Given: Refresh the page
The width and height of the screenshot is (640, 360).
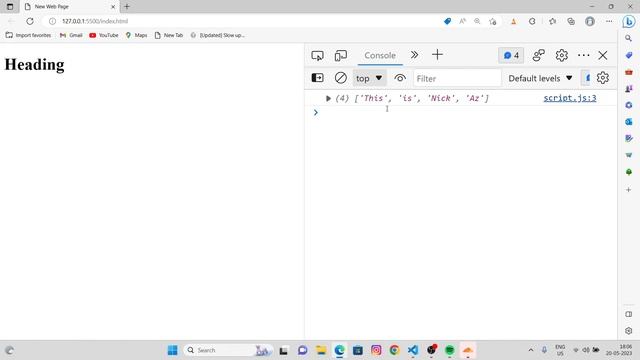Looking at the screenshot, I should 30,21.
